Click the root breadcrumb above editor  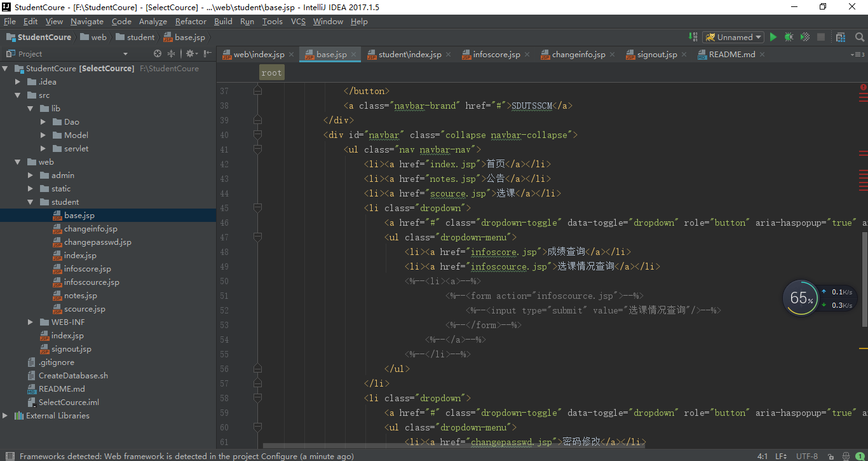pyautogui.click(x=271, y=72)
